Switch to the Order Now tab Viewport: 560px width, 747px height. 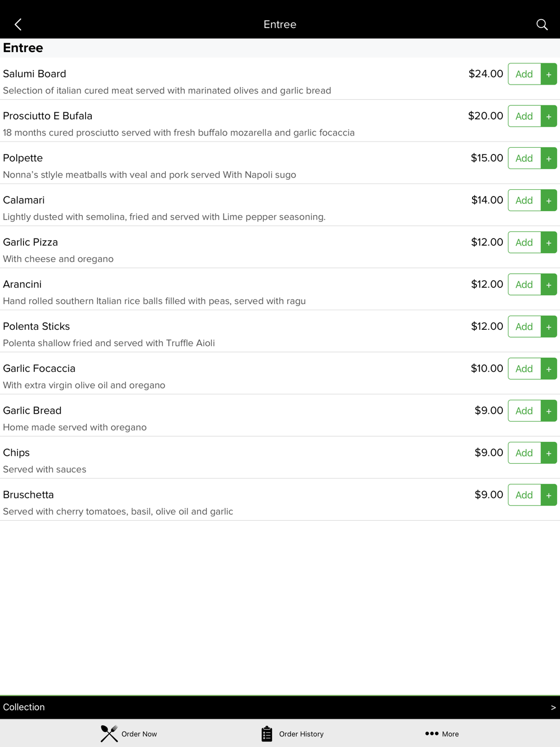pyautogui.click(x=129, y=734)
